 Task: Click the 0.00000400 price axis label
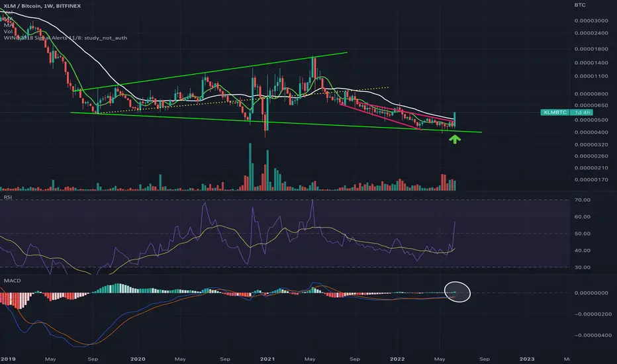pyautogui.click(x=591, y=132)
